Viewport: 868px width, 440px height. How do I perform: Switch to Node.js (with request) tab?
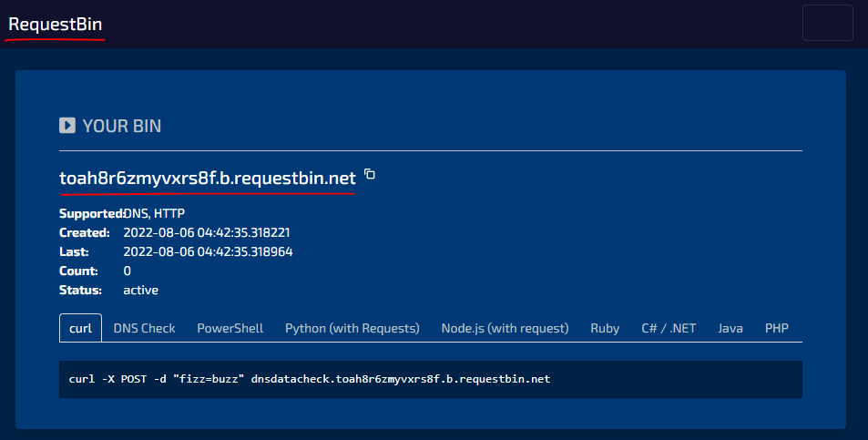tap(505, 328)
